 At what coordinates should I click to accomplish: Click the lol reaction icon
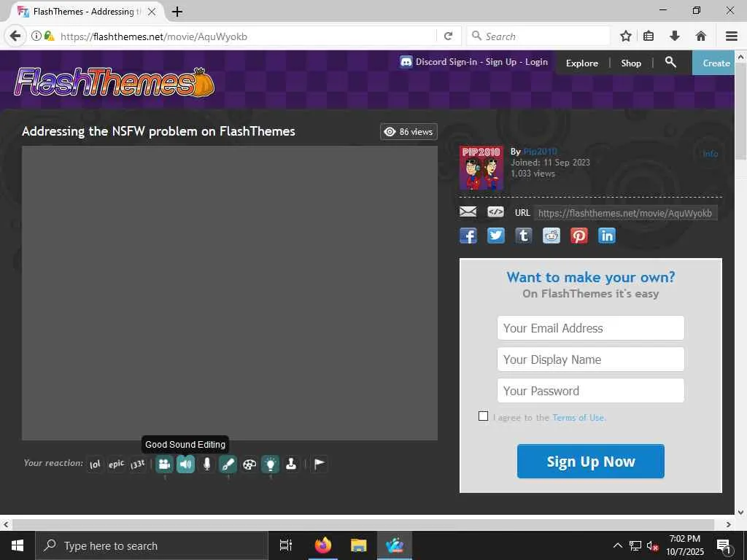coord(95,464)
